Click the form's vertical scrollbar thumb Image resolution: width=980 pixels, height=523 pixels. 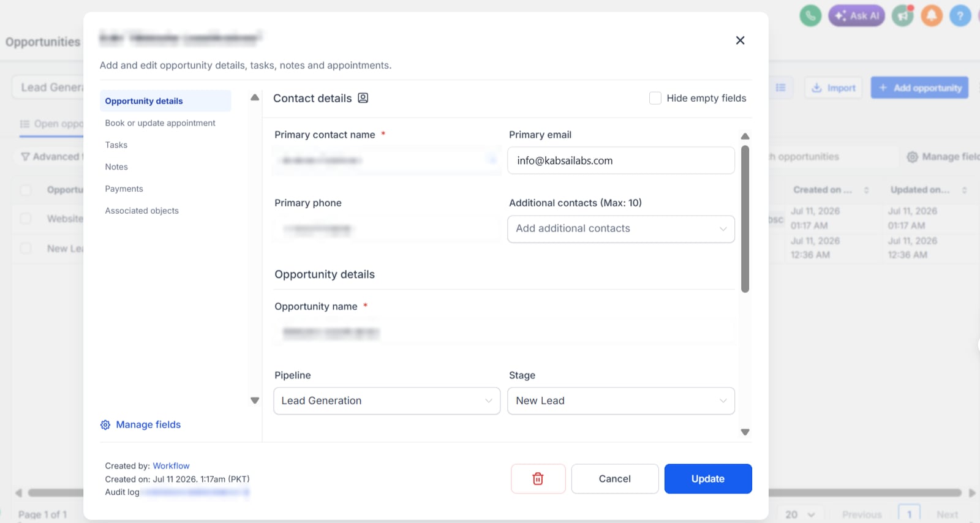click(745, 219)
